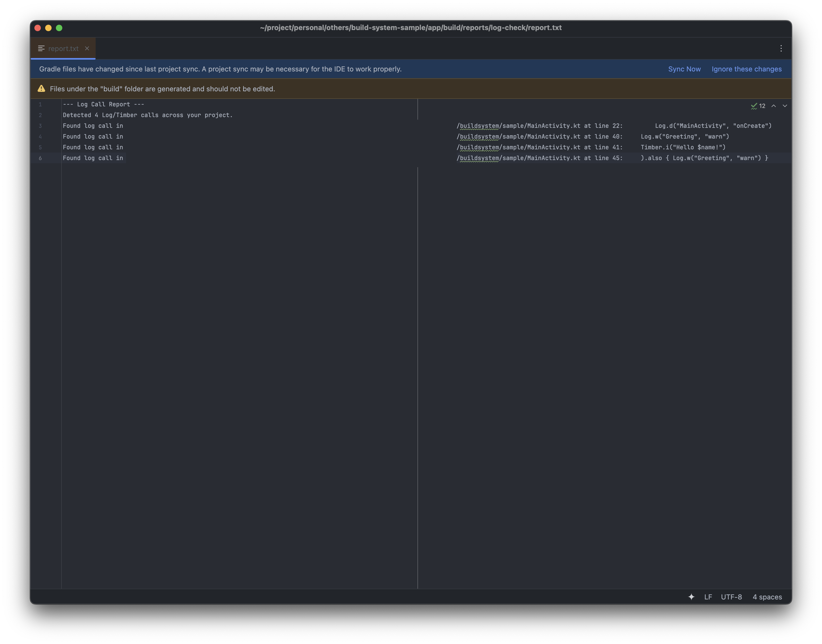Go to next highlighted problem arrow
The width and height of the screenshot is (822, 644).
pyautogui.click(x=785, y=106)
